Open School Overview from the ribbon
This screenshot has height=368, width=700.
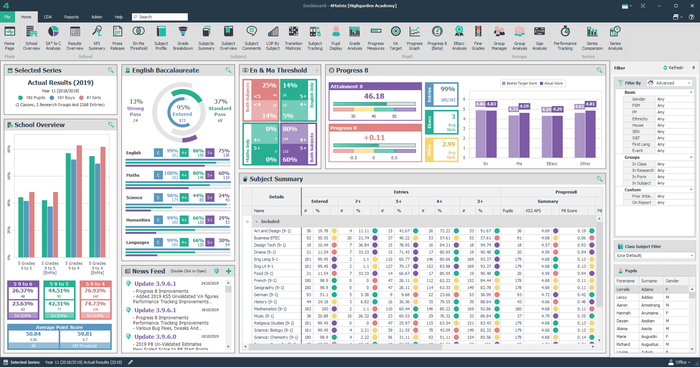click(31, 38)
